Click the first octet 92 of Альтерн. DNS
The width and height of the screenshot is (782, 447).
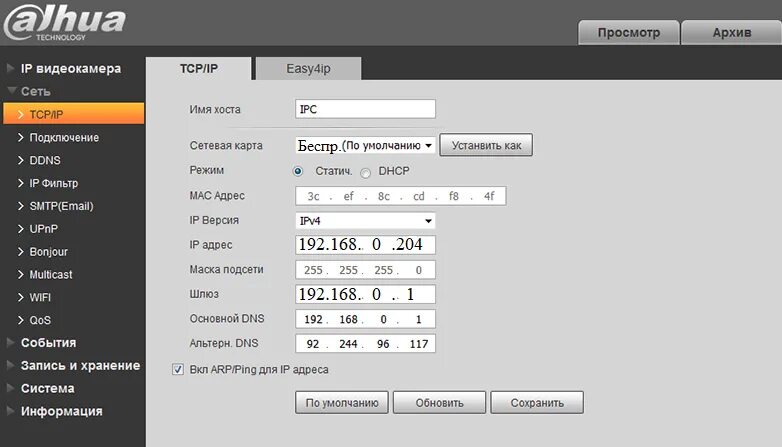[313, 344]
